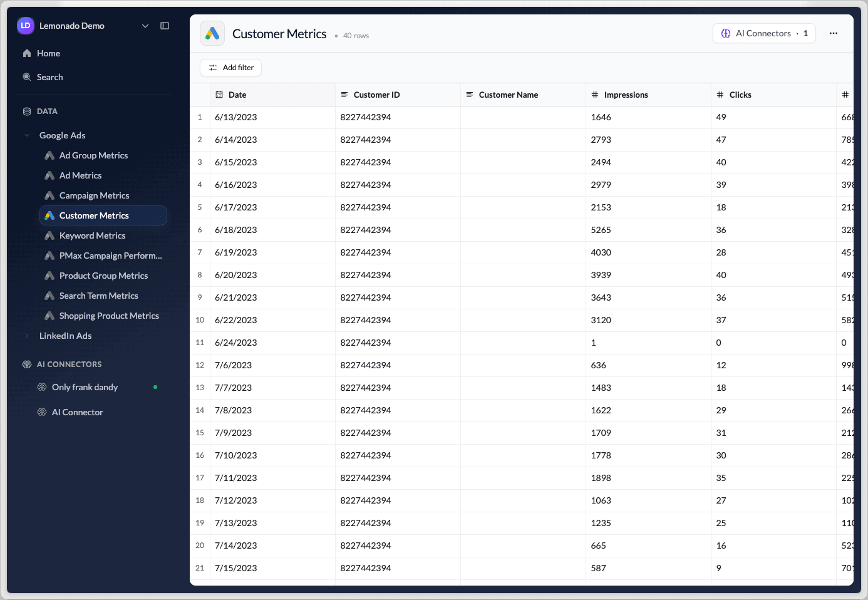Screen dimensions: 868x600
Task: Toggle the sidebar collapse control
Action: coord(165,25)
